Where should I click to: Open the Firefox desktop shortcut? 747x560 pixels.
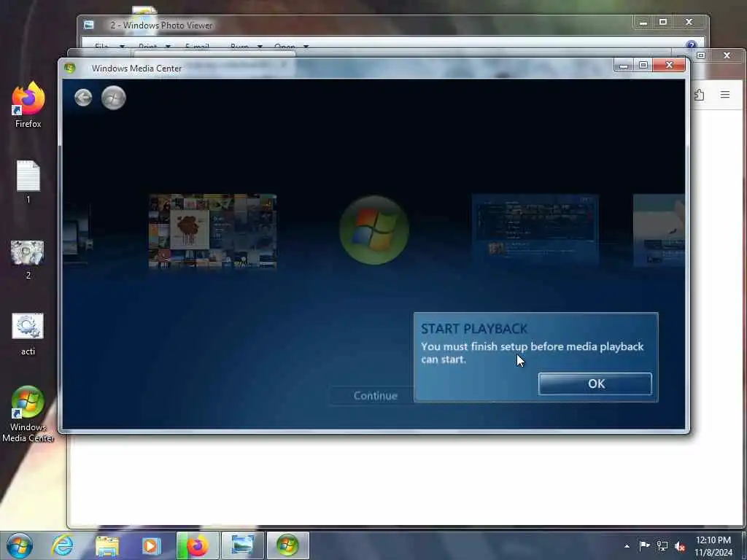point(28,105)
